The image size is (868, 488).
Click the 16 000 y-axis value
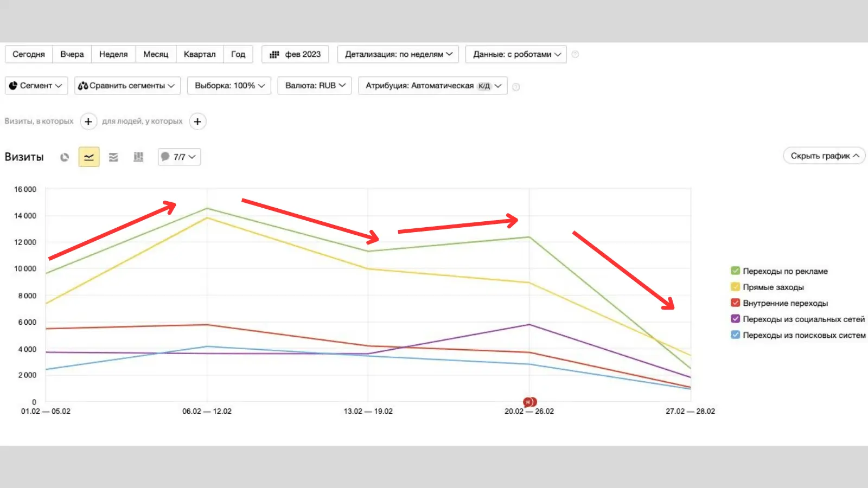[25, 189]
